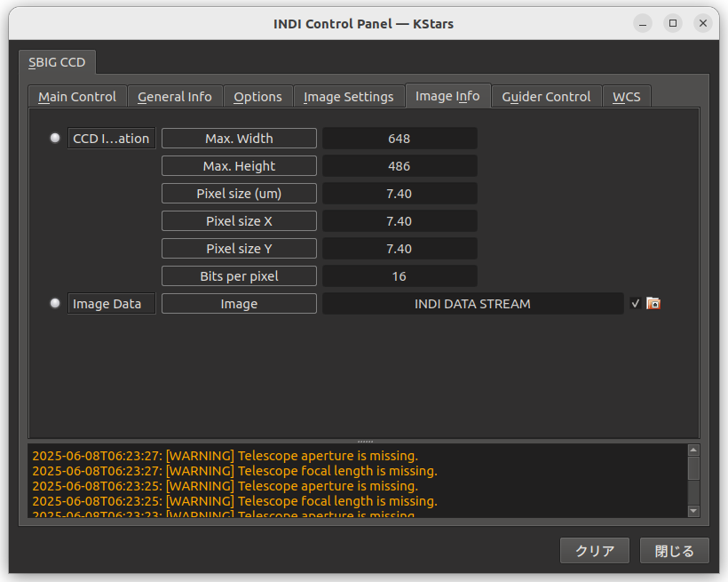This screenshot has height=582, width=728.
Task: Switch to the WCS tab
Action: 626,97
